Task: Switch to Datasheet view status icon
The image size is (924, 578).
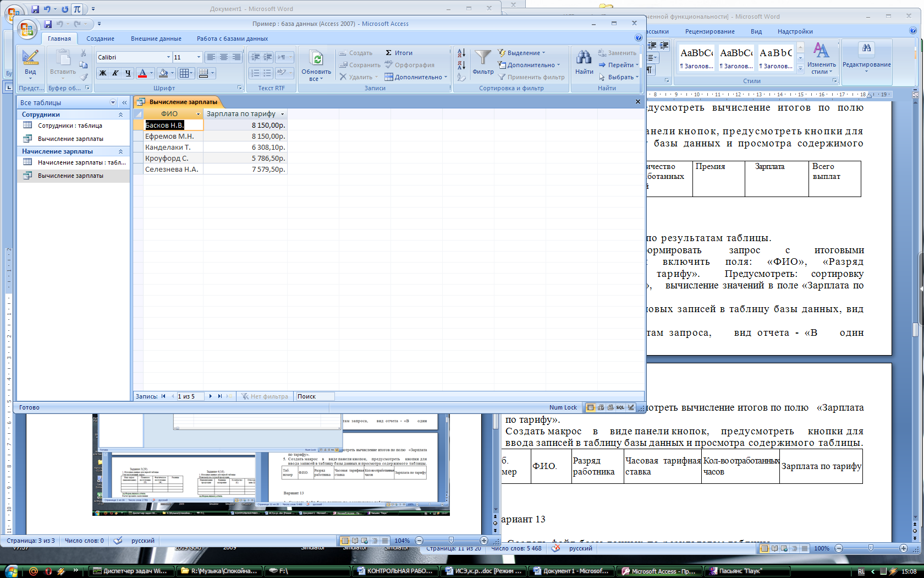Action: pos(590,407)
